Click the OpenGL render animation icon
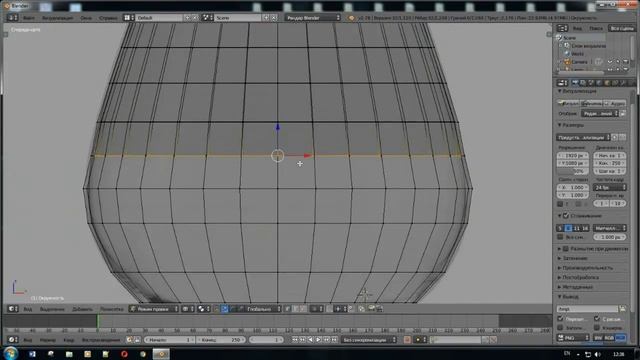This screenshot has height=360, width=640. (x=380, y=309)
